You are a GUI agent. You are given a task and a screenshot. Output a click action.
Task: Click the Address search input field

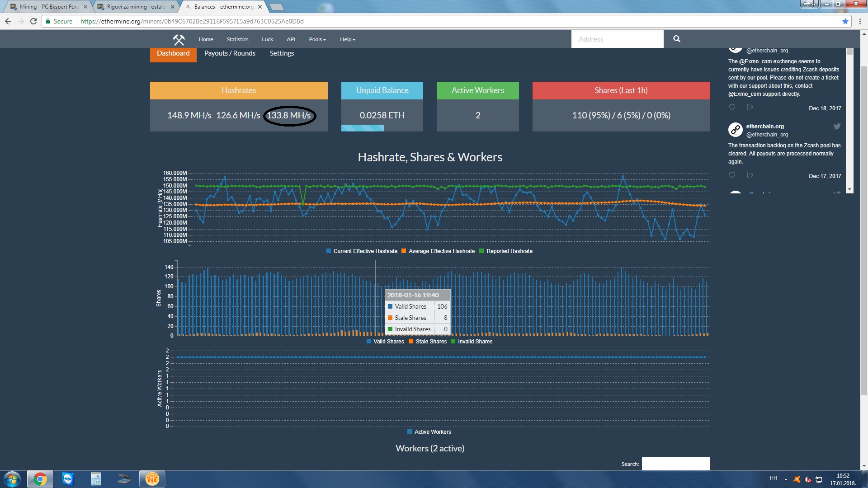pos(617,39)
